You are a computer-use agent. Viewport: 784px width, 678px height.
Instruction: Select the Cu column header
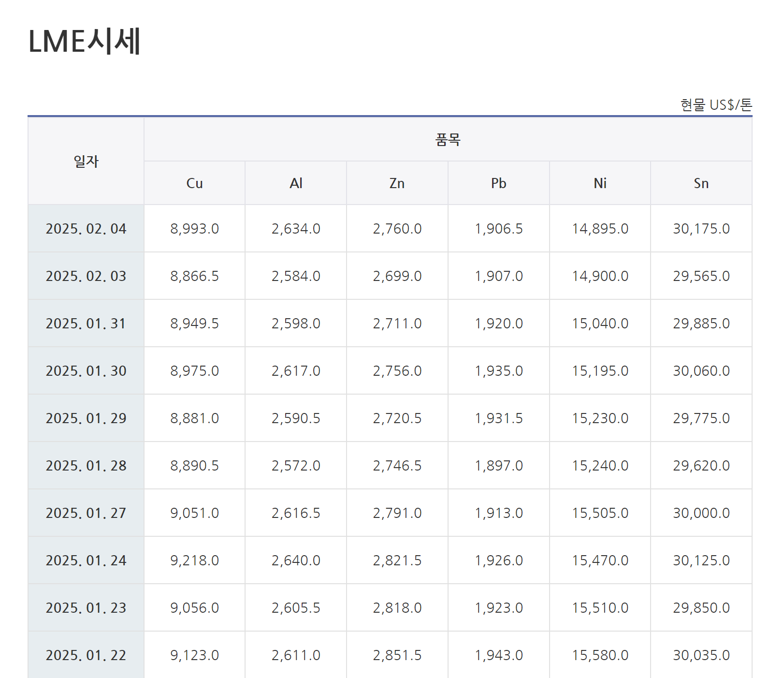tap(194, 183)
